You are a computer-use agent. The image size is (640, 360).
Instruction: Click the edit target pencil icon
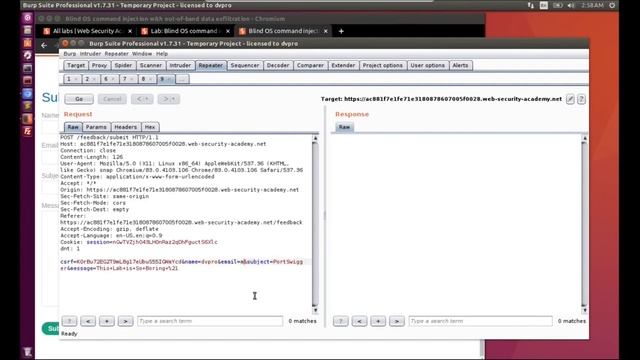click(570, 99)
